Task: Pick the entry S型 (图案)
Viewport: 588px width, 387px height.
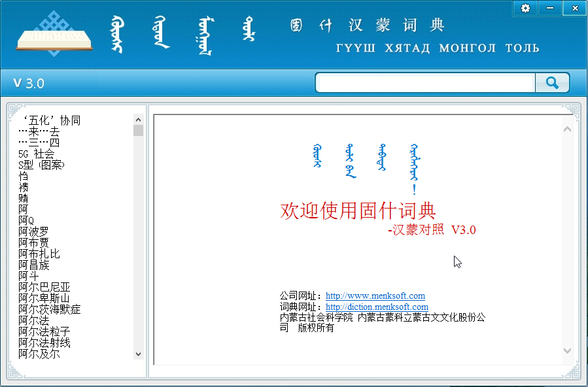Action: click(x=41, y=165)
